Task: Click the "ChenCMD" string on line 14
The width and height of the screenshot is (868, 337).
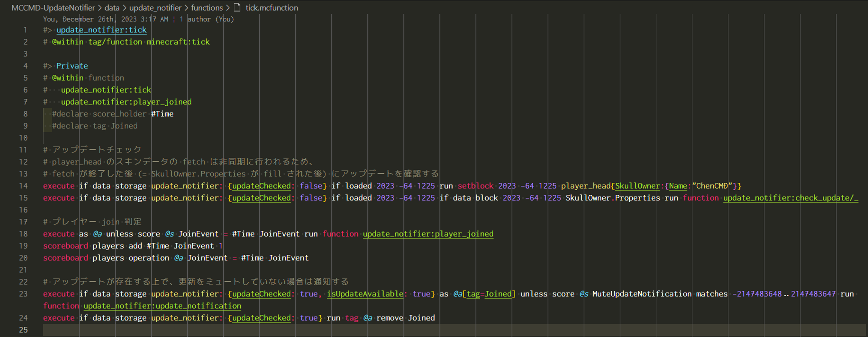Action: tap(712, 186)
